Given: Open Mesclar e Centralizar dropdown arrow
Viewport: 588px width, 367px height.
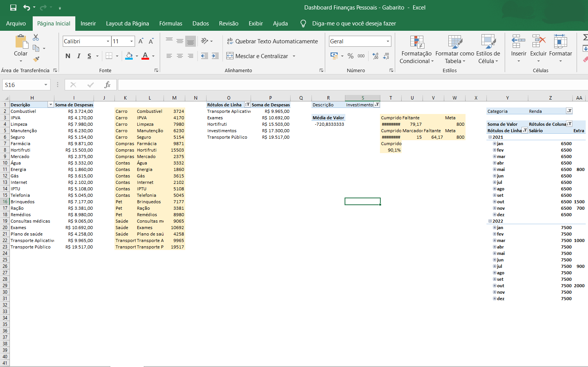Looking at the screenshot, I should tap(294, 56).
